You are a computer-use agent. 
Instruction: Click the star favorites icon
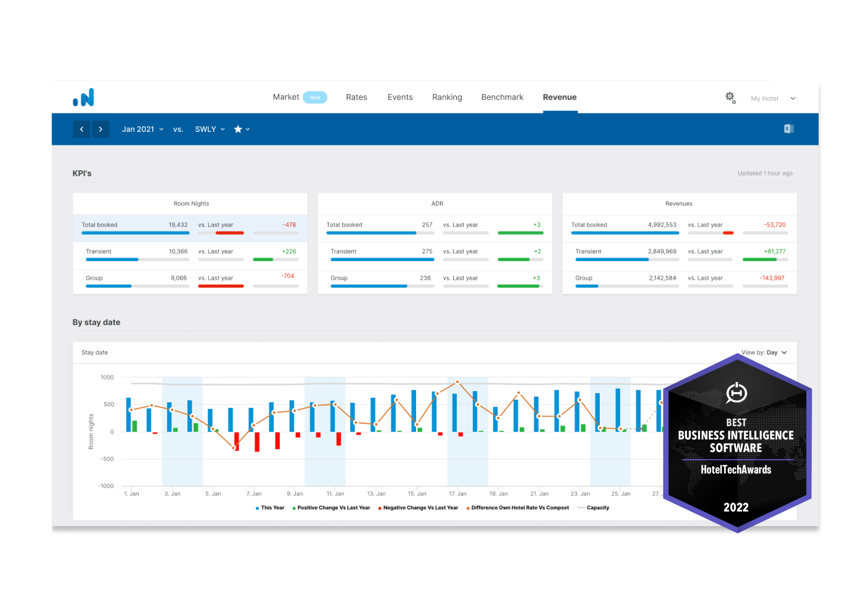pos(238,129)
